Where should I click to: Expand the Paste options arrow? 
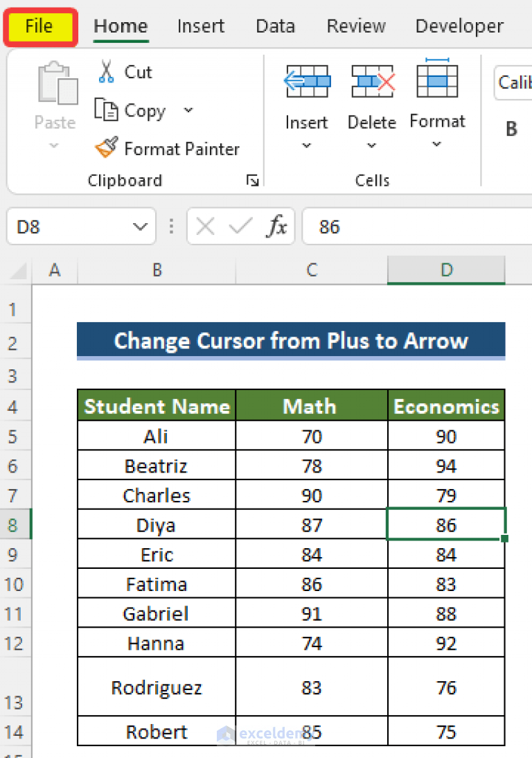54,146
